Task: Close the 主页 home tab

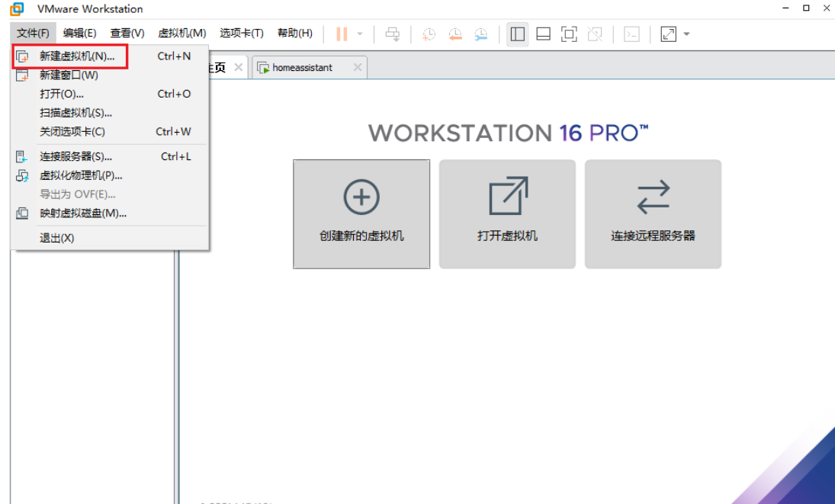Action: 239,67
